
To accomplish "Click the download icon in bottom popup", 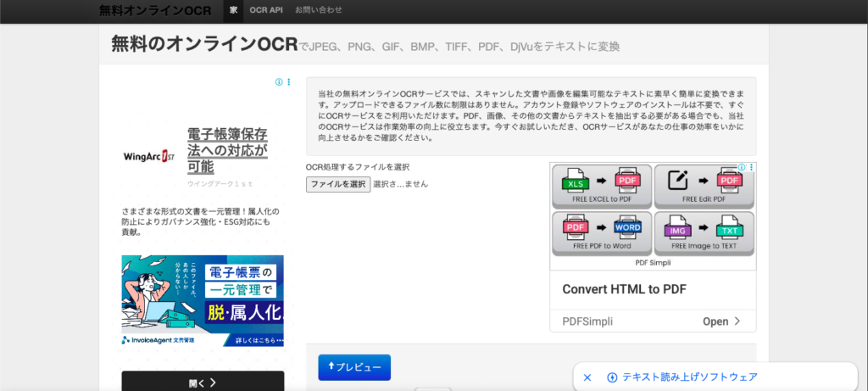I will click(x=612, y=377).
